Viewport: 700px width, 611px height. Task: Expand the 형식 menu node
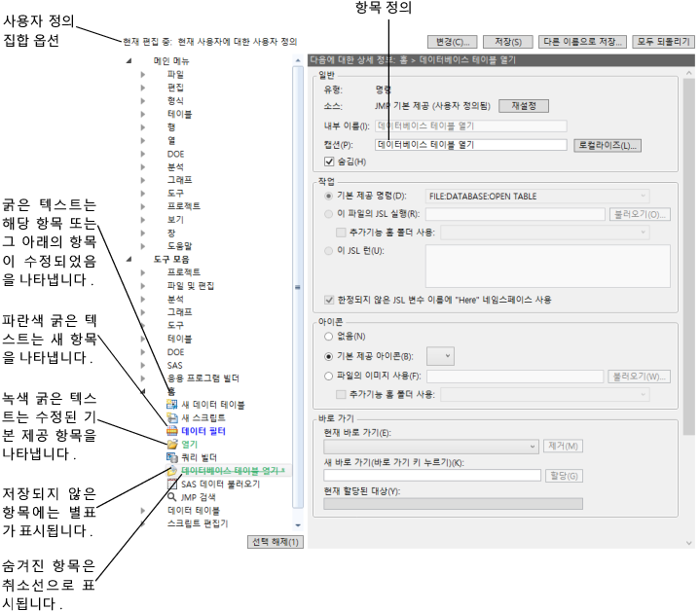143,101
